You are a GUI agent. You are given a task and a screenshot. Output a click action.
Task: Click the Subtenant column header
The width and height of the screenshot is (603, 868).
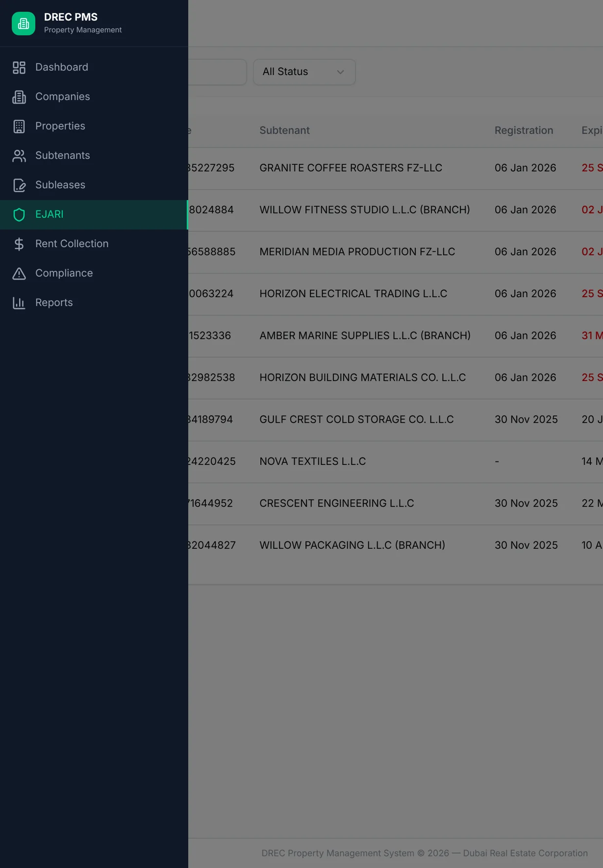pos(284,130)
